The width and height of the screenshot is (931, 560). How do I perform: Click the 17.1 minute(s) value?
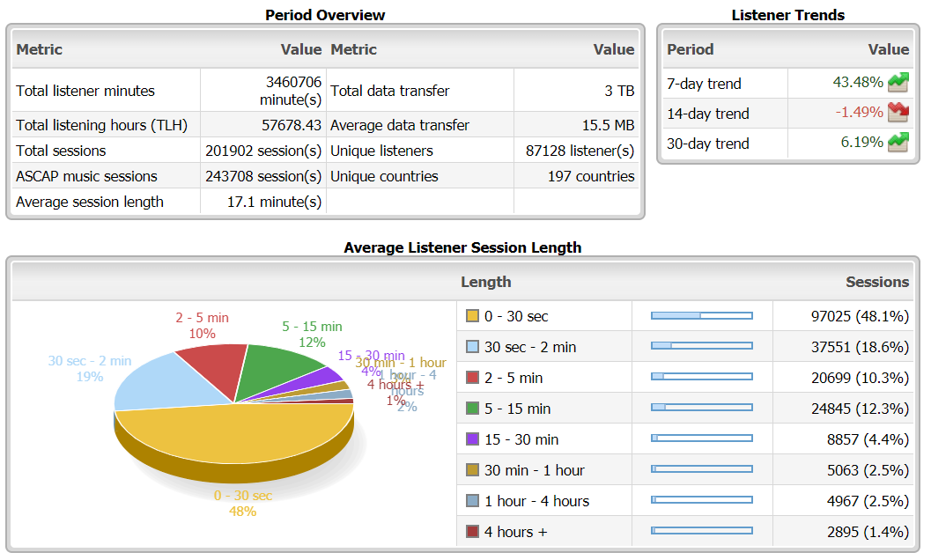(274, 202)
